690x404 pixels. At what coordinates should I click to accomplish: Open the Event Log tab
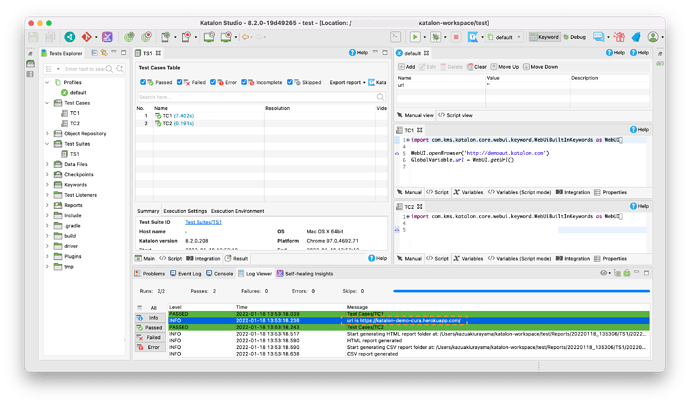(x=186, y=274)
